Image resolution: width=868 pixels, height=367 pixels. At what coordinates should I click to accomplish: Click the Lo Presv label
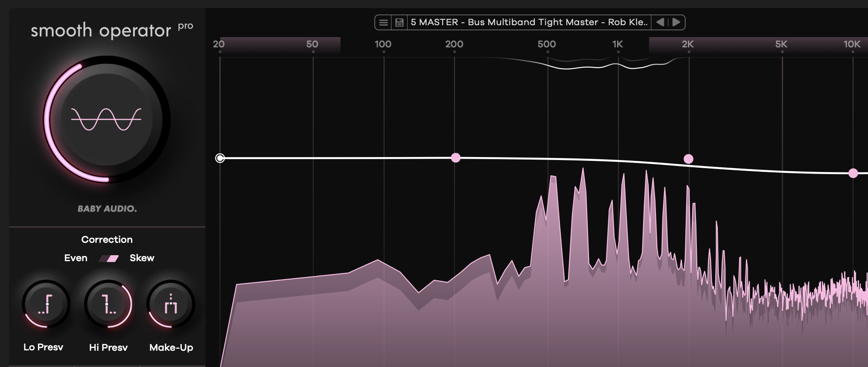(x=43, y=347)
